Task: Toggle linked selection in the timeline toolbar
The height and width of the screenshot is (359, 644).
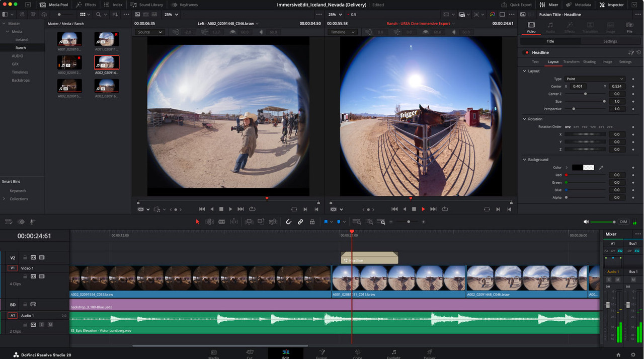Action: pyautogui.click(x=299, y=222)
